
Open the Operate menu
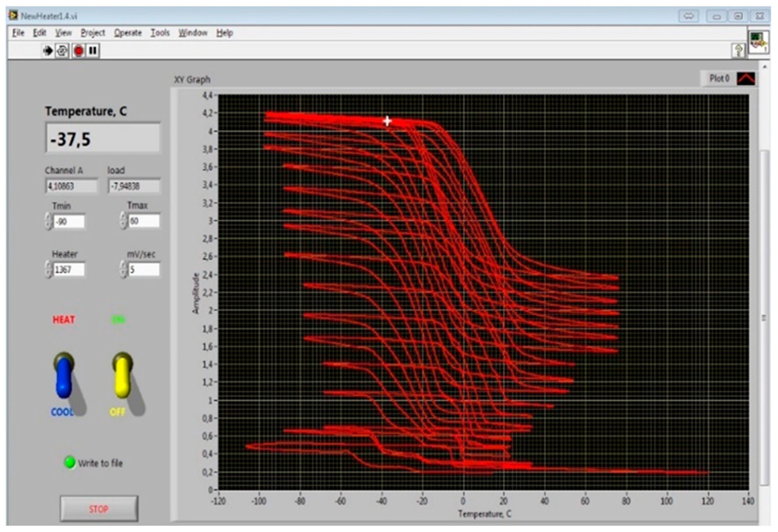pyautogui.click(x=127, y=33)
